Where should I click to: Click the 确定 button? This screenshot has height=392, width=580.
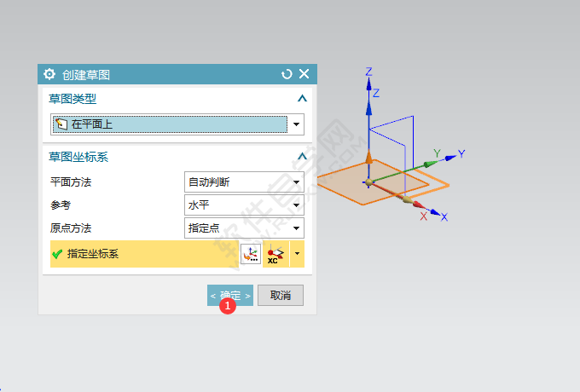(x=230, y=295)
